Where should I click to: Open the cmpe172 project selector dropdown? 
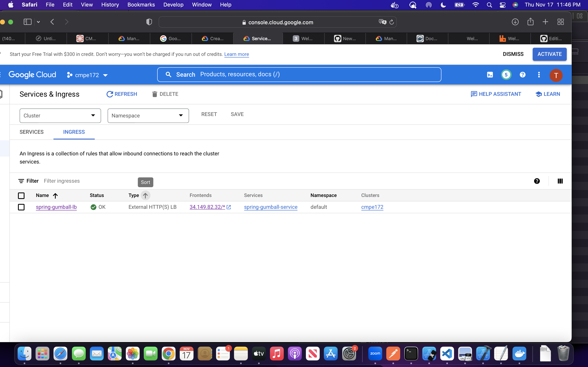point(87,75)
